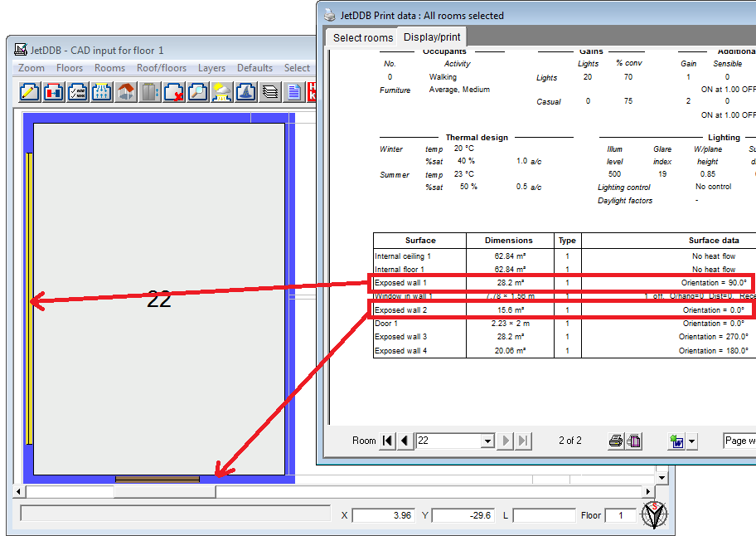Switch to the Select rooms tab

pos(362,37)
